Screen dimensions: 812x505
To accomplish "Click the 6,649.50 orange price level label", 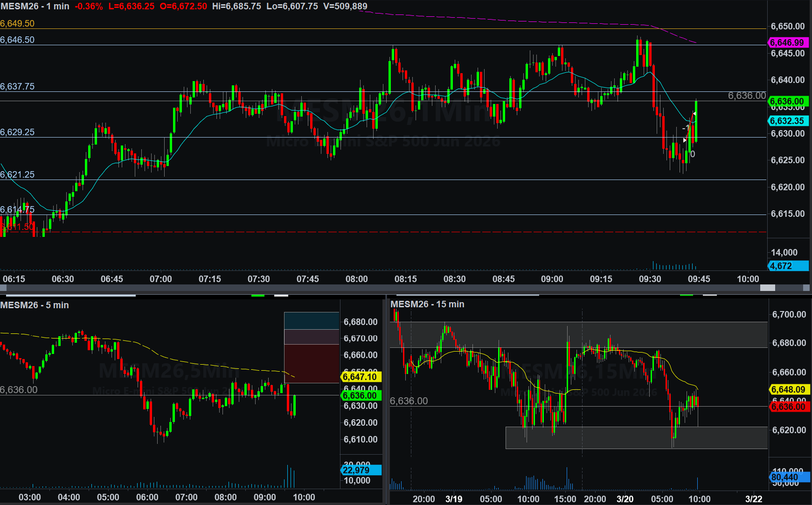I will pyautogui.click(x=17, y=23).
